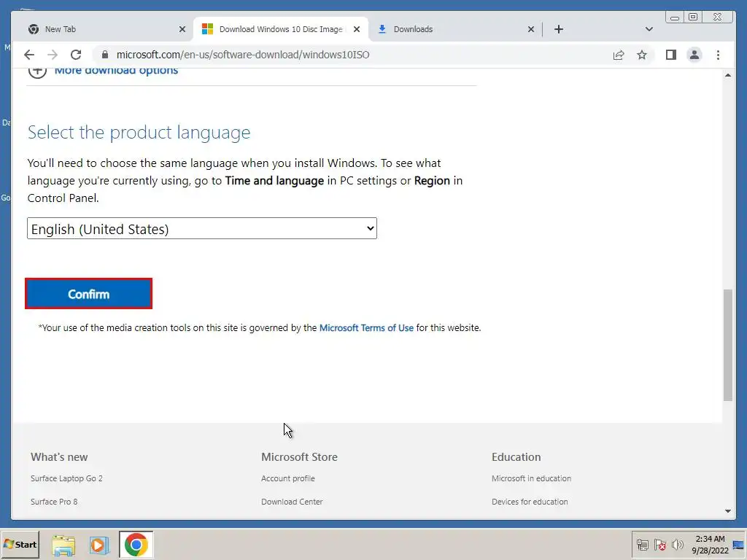747x560 pixels.
Task: Open File Explorer from the taskbar
Action: click(x=63, y=545)
